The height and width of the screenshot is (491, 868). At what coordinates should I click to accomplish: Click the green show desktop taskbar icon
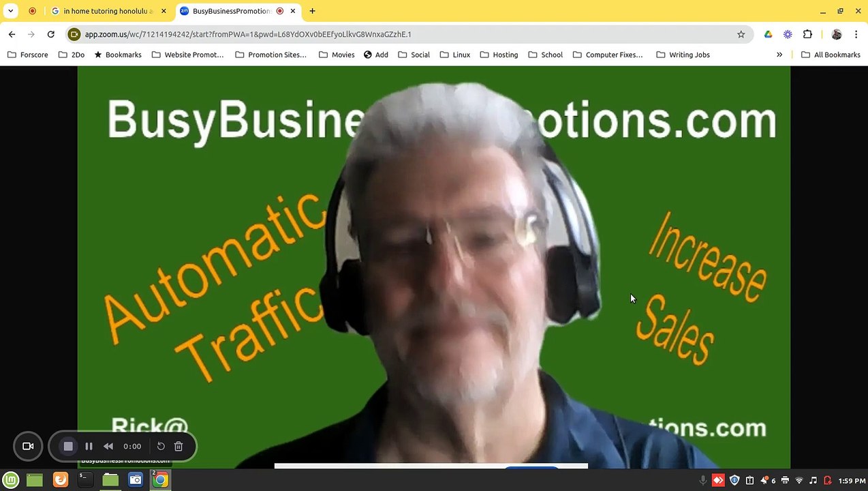35,480
